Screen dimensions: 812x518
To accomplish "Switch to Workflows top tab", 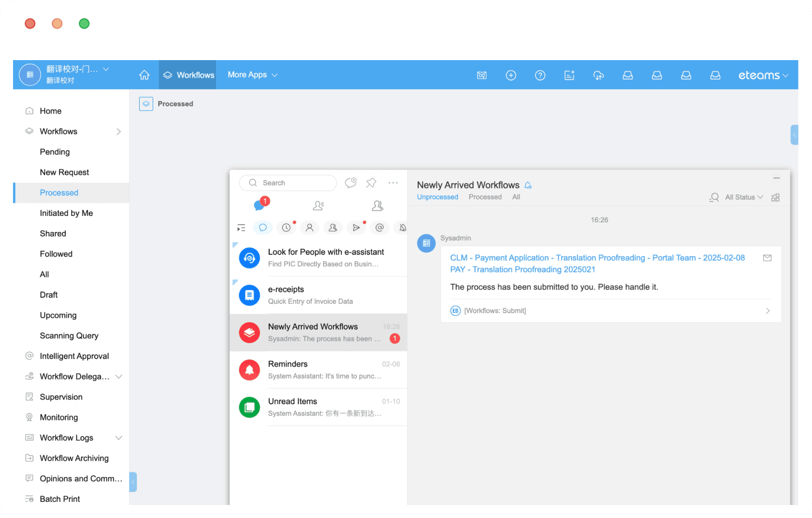I will click(x=188, y=75).
